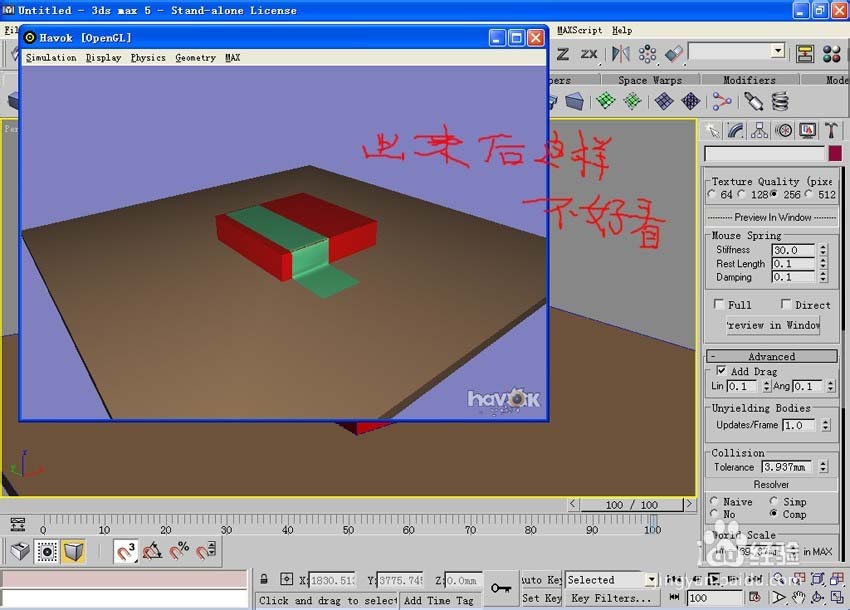This screenshot has width=850, height=610.
Task: Open the Motion command panel tab
Action: [x=783, y=131]
